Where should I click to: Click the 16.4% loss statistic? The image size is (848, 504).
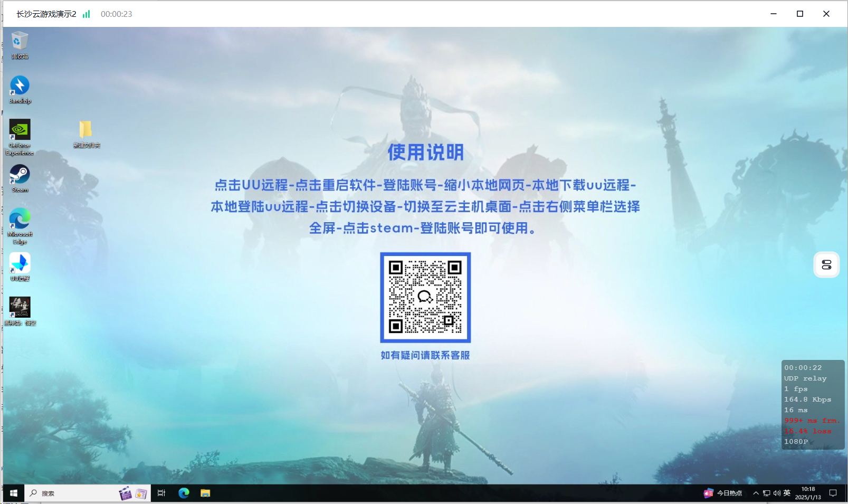807,431
